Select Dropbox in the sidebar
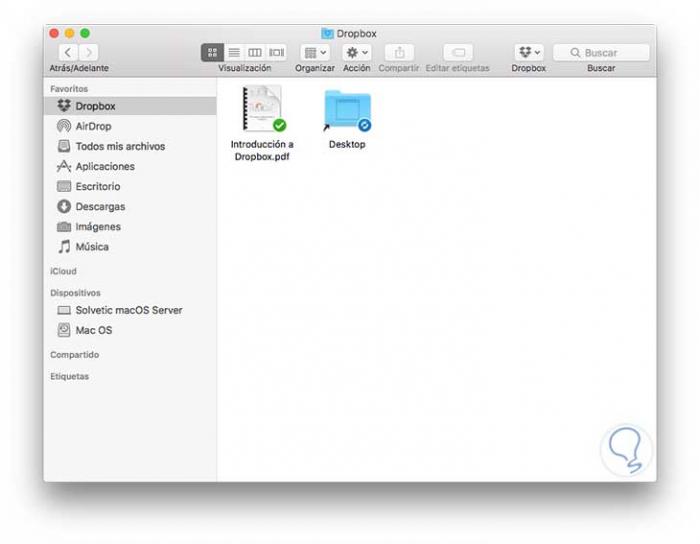The height and width of the screenshot is (544, 700). (130, 106)
